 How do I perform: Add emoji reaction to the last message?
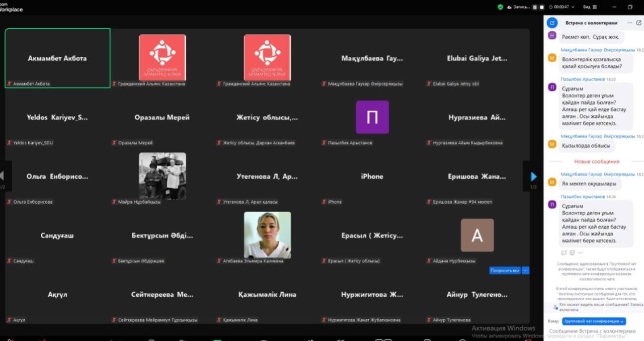coord(572,253)
